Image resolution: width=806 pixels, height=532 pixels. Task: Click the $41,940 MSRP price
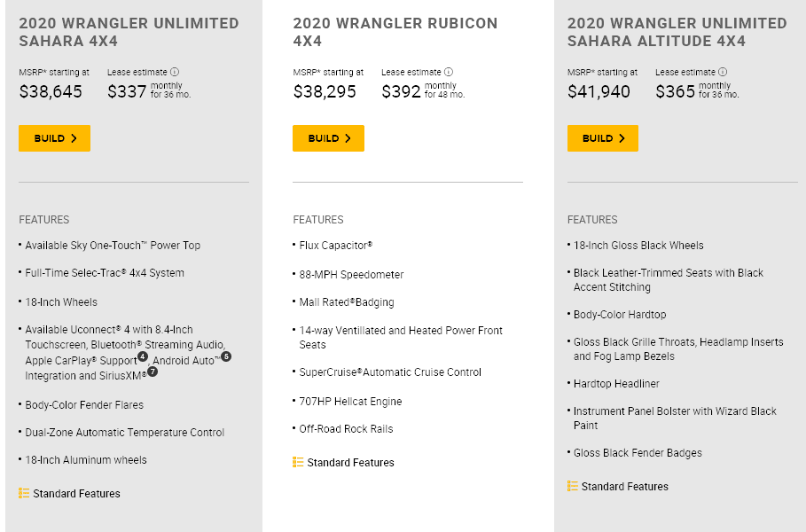click(599, 91)
